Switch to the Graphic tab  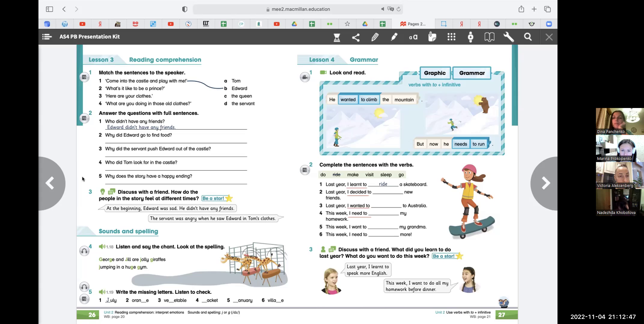tap(435, 73)
